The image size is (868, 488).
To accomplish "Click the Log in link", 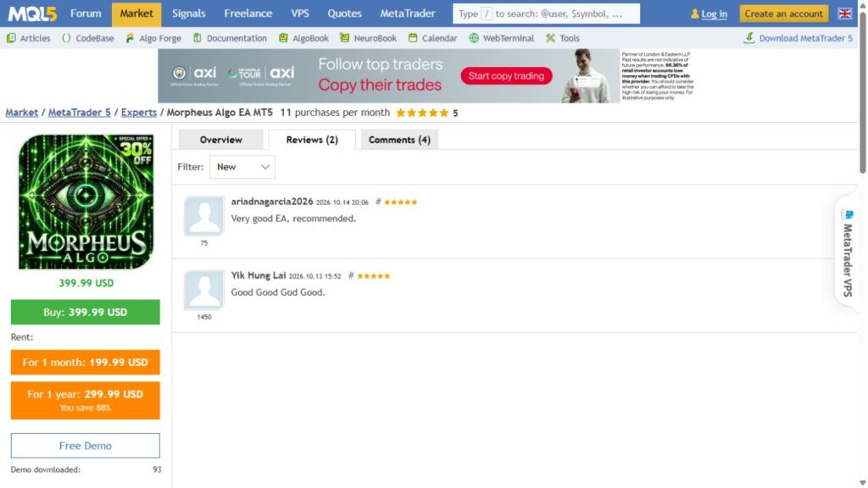I will coord(714,14).
